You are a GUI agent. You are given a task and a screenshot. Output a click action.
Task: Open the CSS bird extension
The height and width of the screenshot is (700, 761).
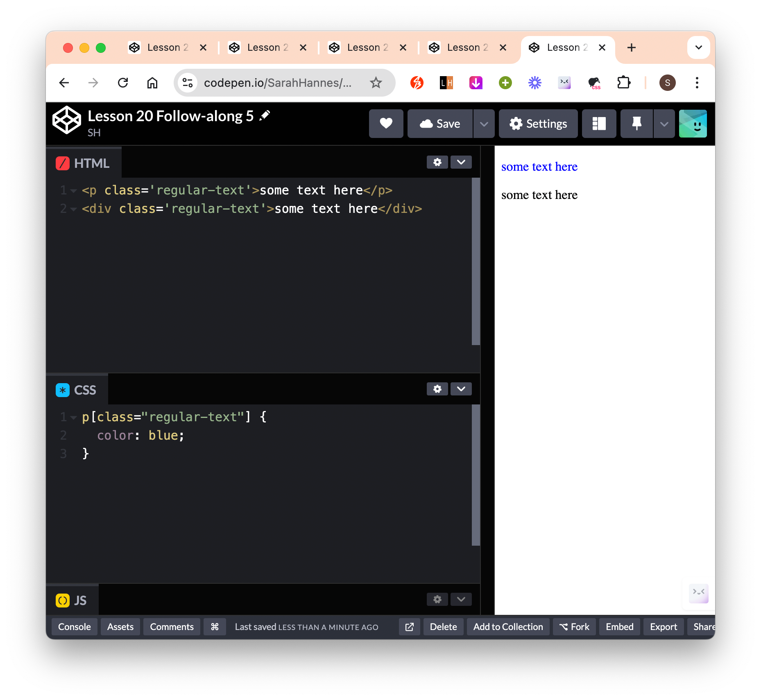594,83
